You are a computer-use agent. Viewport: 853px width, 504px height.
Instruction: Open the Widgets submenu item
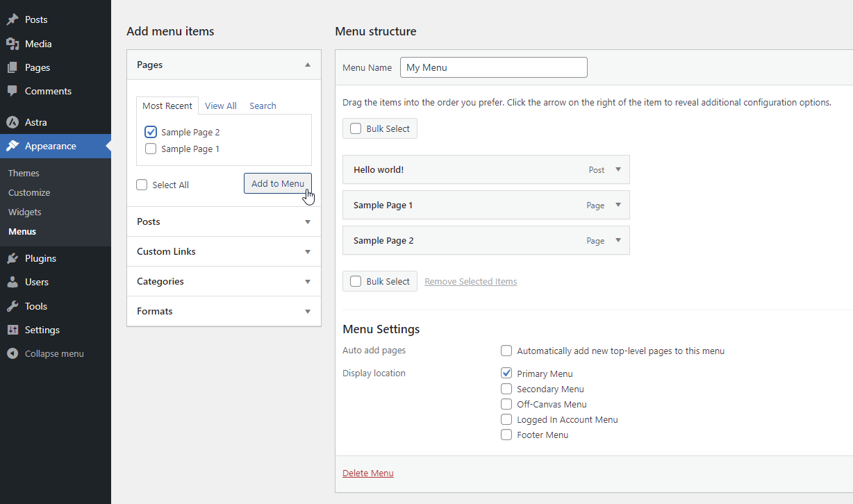(x=25, y=212)
